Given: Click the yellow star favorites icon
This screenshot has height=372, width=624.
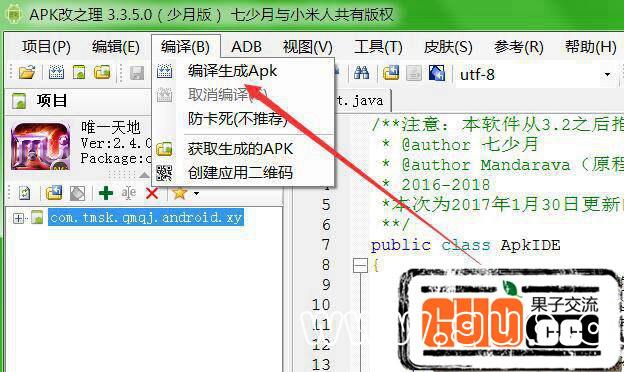Looking at the screenshot, I should (179, 193).
